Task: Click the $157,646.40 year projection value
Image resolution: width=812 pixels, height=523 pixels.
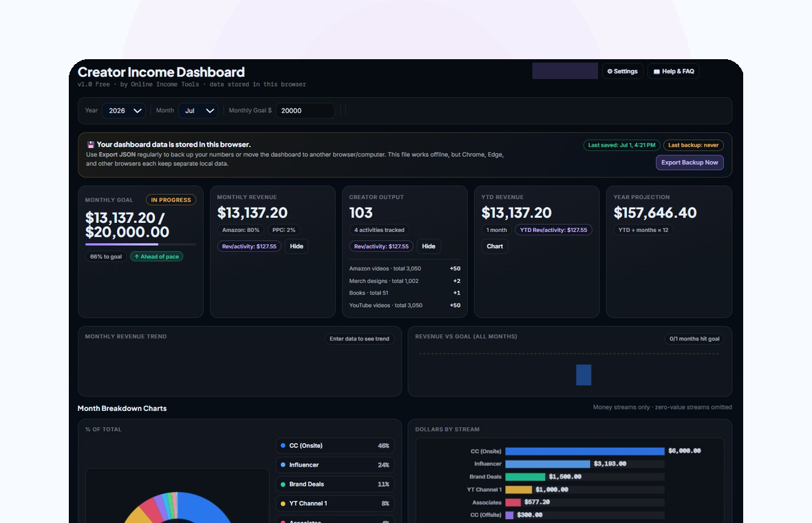Action: [x=655, y=213]
